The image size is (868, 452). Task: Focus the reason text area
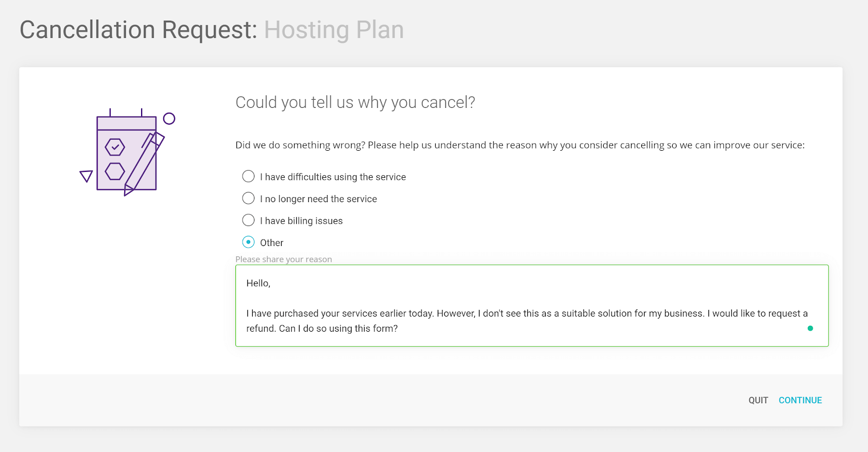532,306
